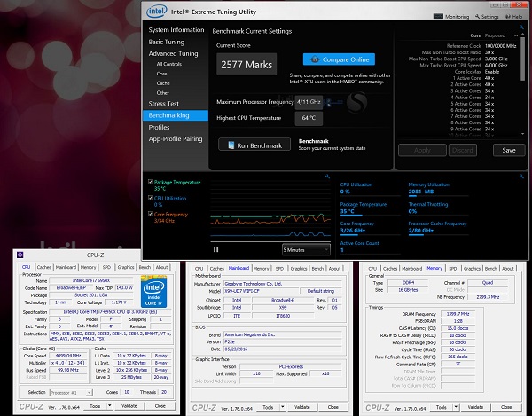Uncheck the CPU Utilization checkbox
Image resolution: width=532 pixels, height=416 pixels.
click(151, 199)
